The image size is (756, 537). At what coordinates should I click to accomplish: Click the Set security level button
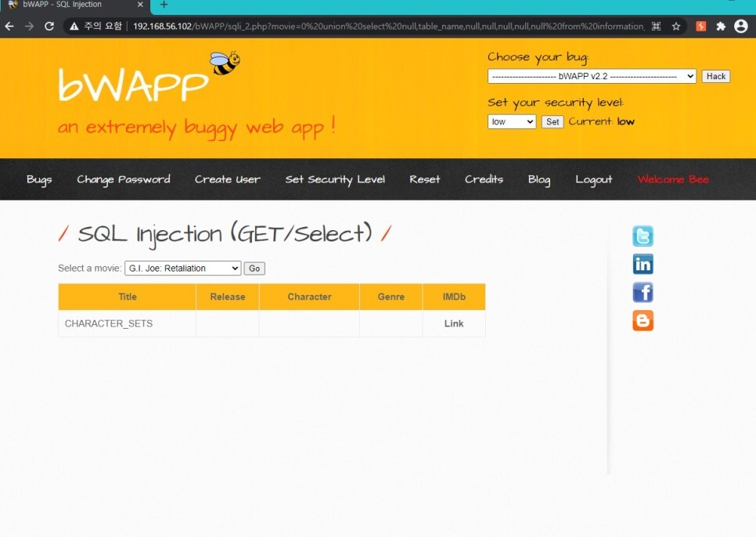pos(553,121)
